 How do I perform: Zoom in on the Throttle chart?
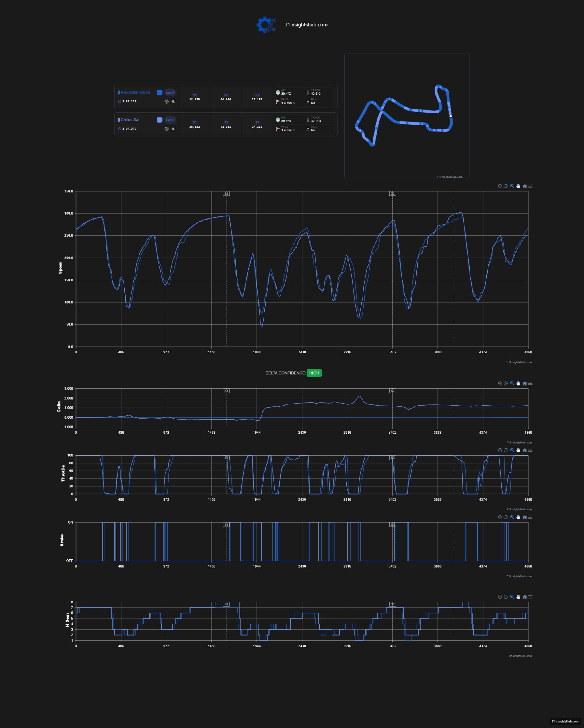coord(500,450)
